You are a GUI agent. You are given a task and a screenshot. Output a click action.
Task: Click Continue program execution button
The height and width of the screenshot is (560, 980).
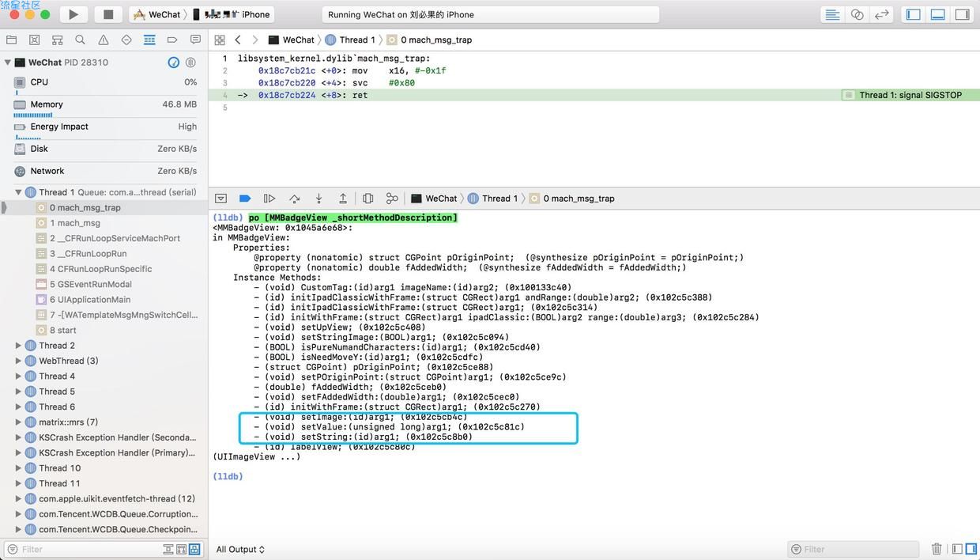pyautogui.click(x=269, y=199)
